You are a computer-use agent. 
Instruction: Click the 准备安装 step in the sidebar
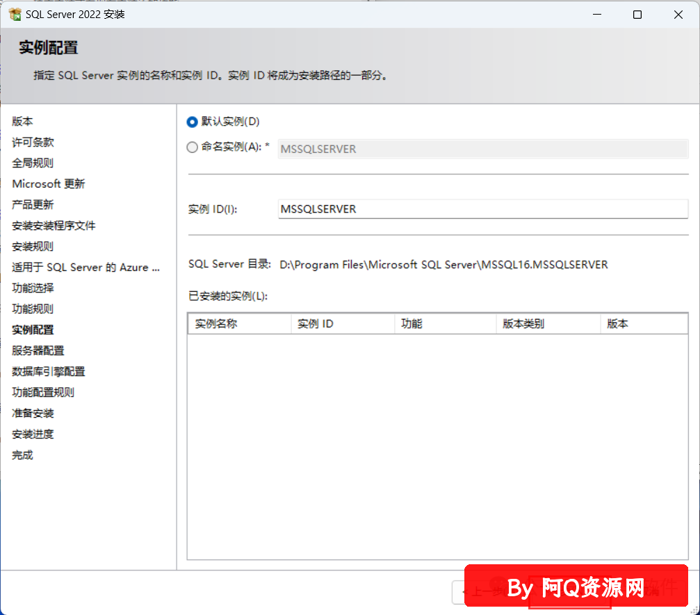[x=33, y=413]
